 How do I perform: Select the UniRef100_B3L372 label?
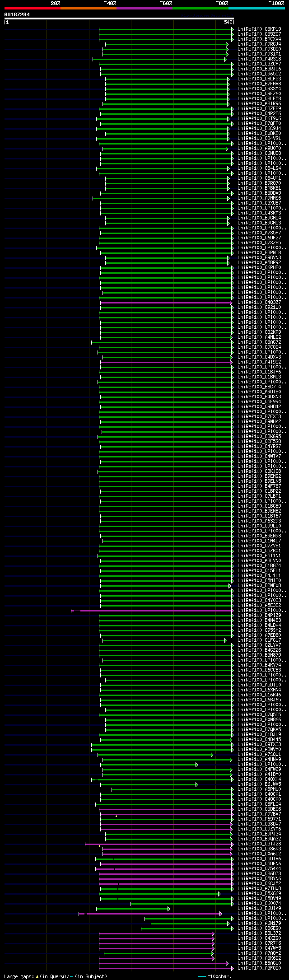tap(259, 933)
